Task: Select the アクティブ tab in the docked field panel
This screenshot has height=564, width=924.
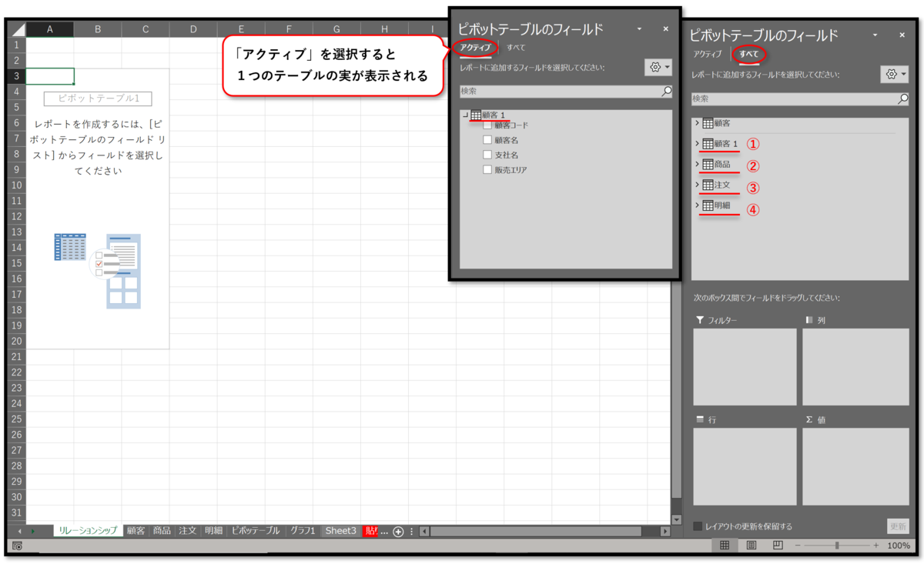Action: pyautogui.click(x=707, y=54)
